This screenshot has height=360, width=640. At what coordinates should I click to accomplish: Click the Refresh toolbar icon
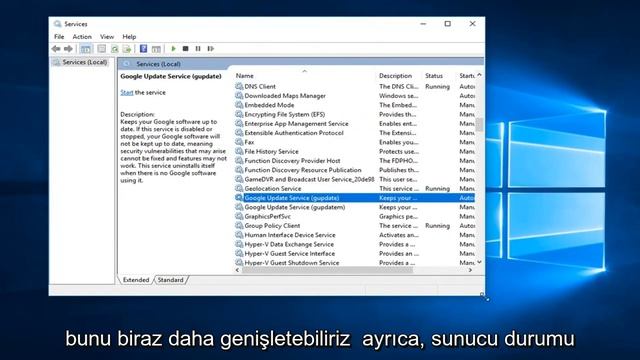[x=115, y=49]
